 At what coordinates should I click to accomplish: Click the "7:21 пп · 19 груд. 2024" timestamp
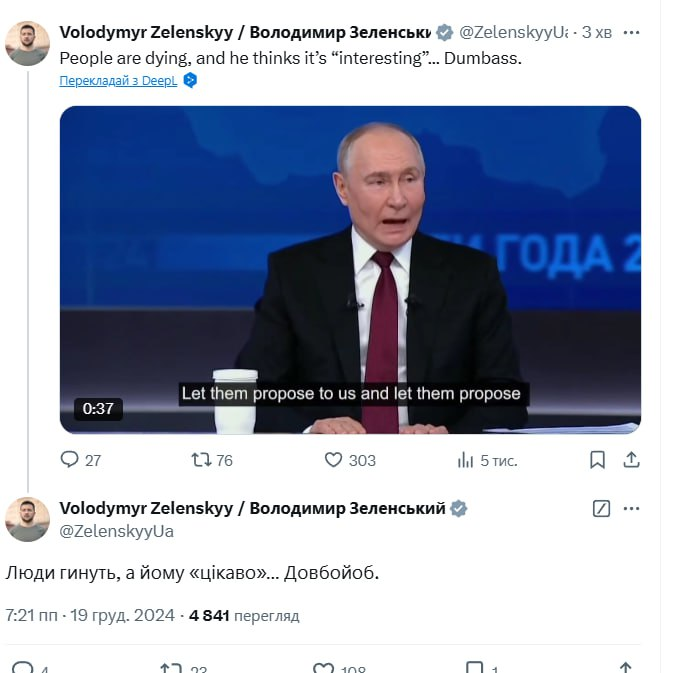[x=90, y=615]
